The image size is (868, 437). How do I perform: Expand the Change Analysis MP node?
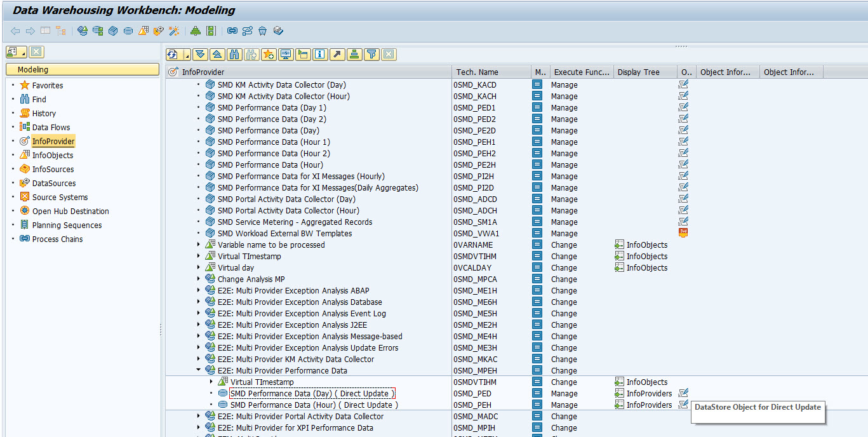(x=198, y=279)
